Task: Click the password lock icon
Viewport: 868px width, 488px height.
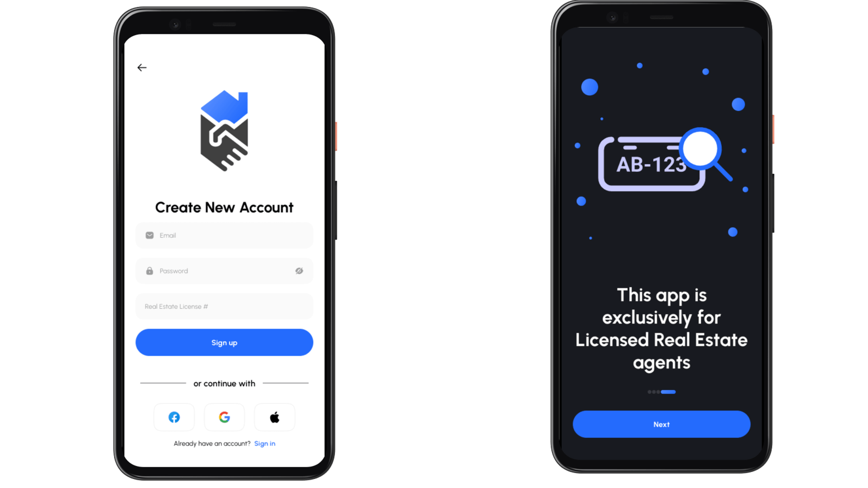Action: [x=150, y=270]
